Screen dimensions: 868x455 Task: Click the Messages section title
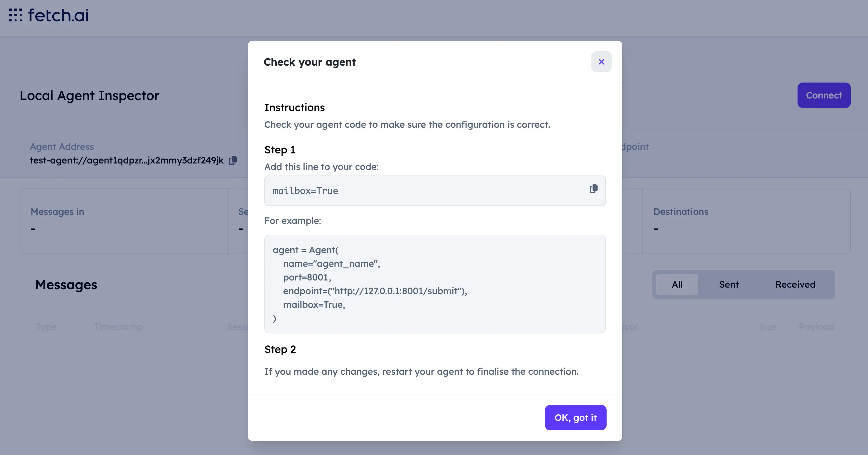click(x=66, y=284)
